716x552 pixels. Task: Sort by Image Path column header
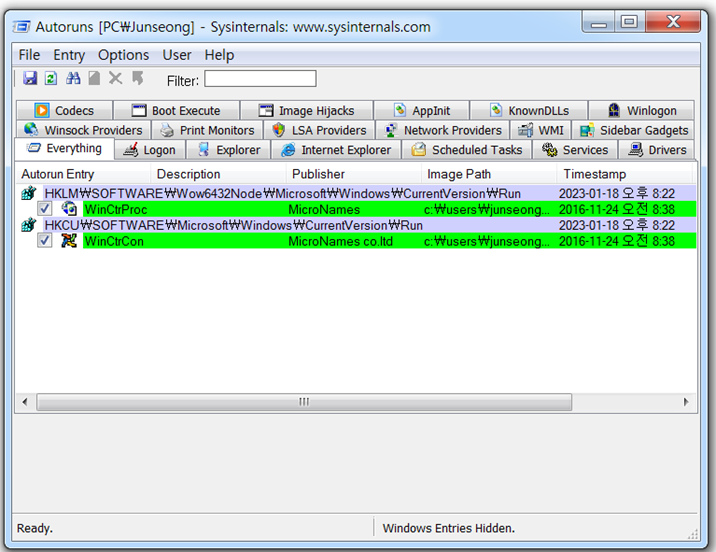(489, 174)
